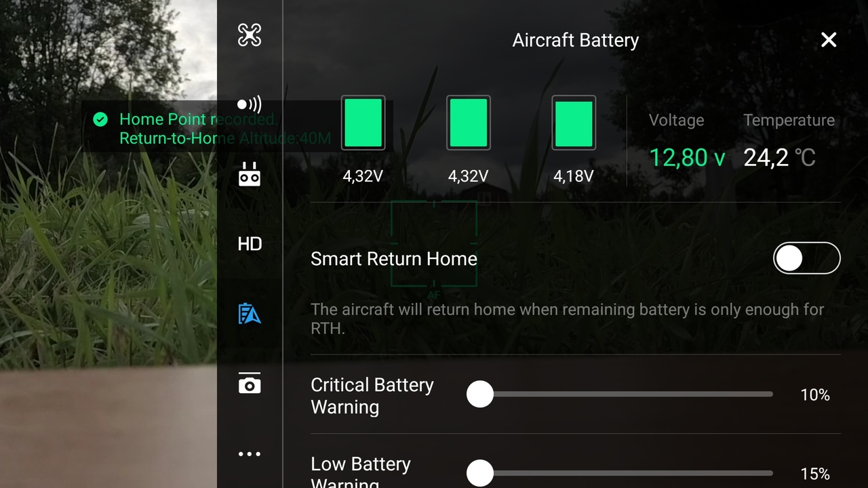Open the aircraft drone settings icon
The image size is (868, 488).
click(x=250, y=35)
